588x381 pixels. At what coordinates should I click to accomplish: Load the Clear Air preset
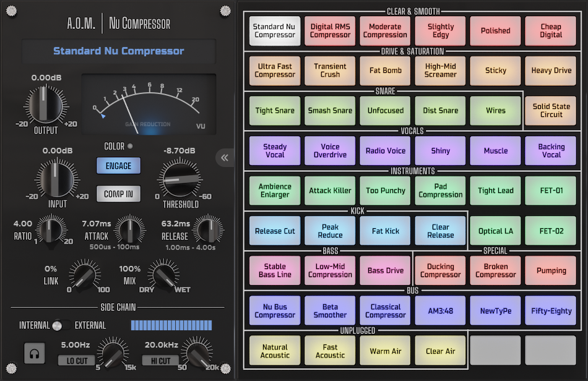point(441,351)
